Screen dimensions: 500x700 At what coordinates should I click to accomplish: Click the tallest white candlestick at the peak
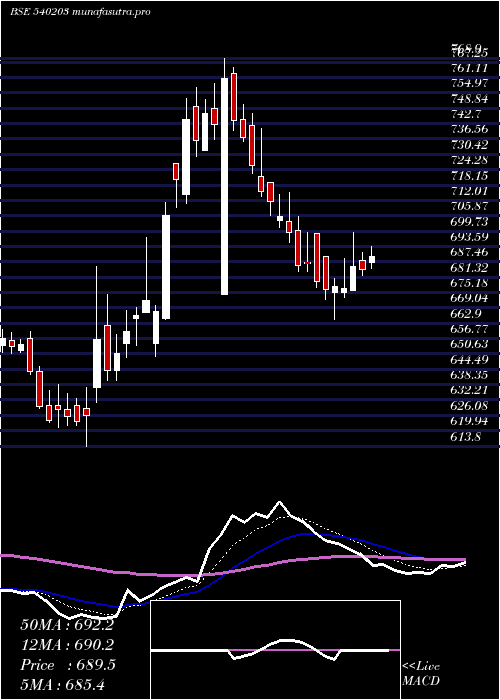coord(224,186)
